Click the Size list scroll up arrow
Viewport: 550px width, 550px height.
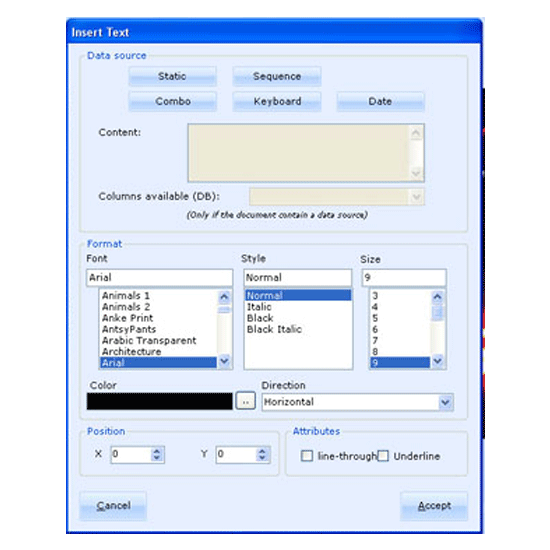coord(437,297)
